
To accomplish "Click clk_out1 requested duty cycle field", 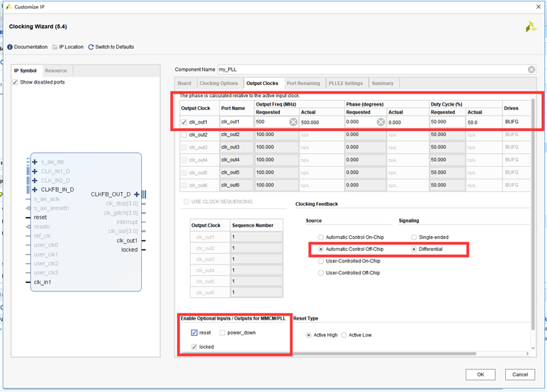I will pyautogui.click(x=448, y=122).
